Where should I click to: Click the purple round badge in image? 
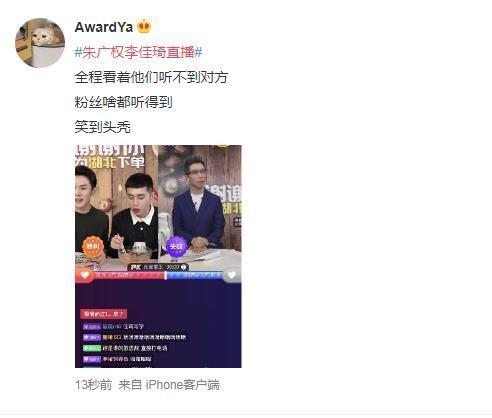click(176, 247)
